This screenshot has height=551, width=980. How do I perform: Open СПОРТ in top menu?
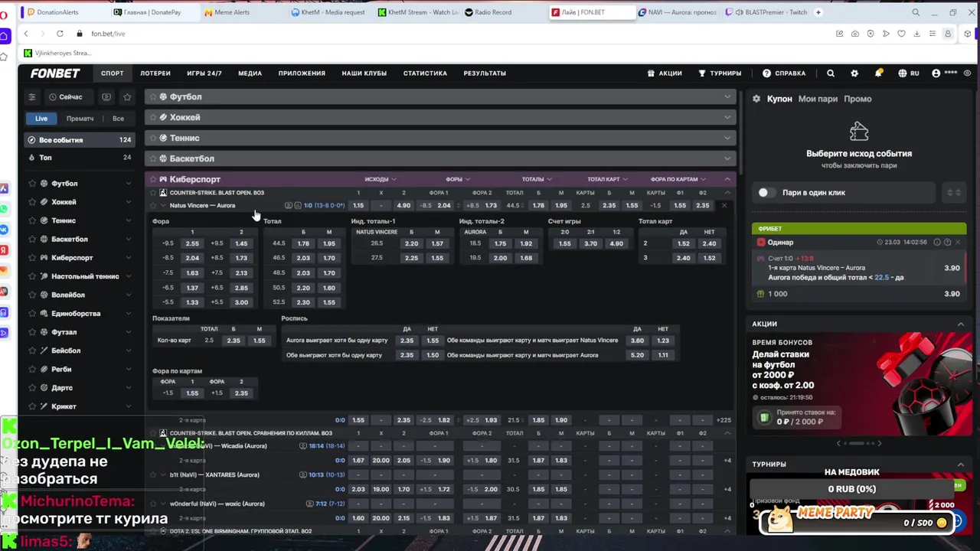(113, 73)
